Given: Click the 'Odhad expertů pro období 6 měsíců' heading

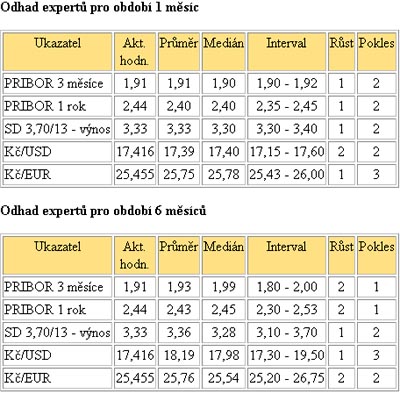Looking at the screenshot, I should coord(103,211).
